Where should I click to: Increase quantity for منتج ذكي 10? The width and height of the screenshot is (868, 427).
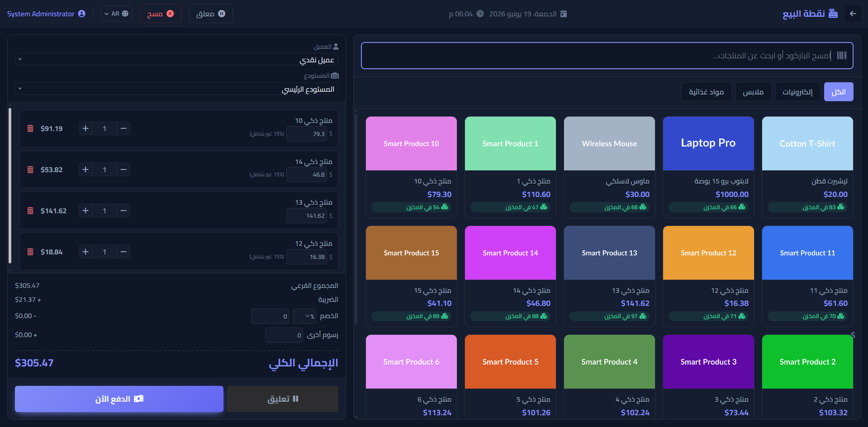pyautogui.click(x=85, y=128)
